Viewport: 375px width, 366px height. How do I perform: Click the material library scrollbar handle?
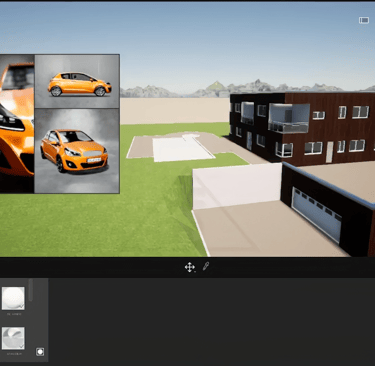point(31,290)
